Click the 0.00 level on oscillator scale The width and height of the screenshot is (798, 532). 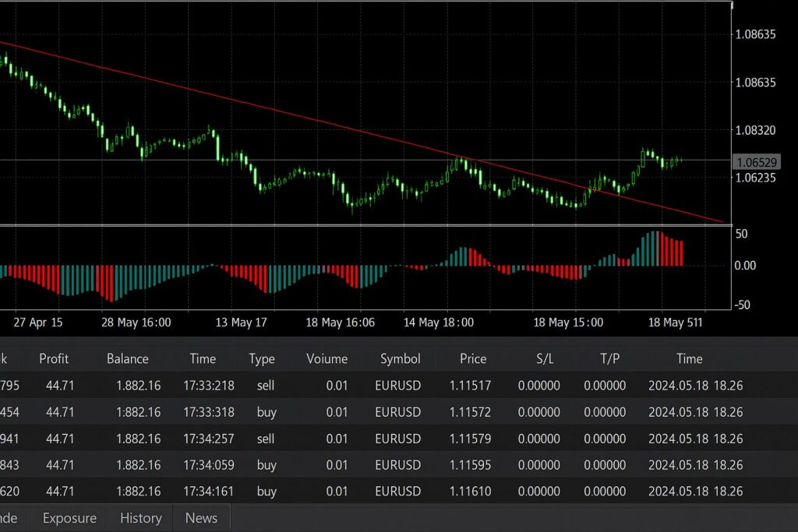(746, 266)
